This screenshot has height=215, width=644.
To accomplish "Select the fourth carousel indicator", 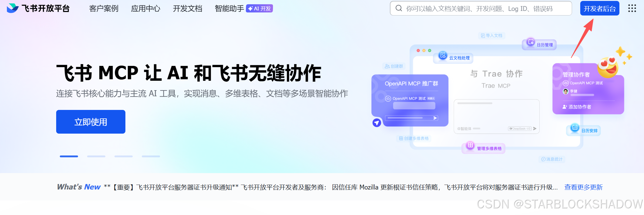I will click(x=151, y=156).
